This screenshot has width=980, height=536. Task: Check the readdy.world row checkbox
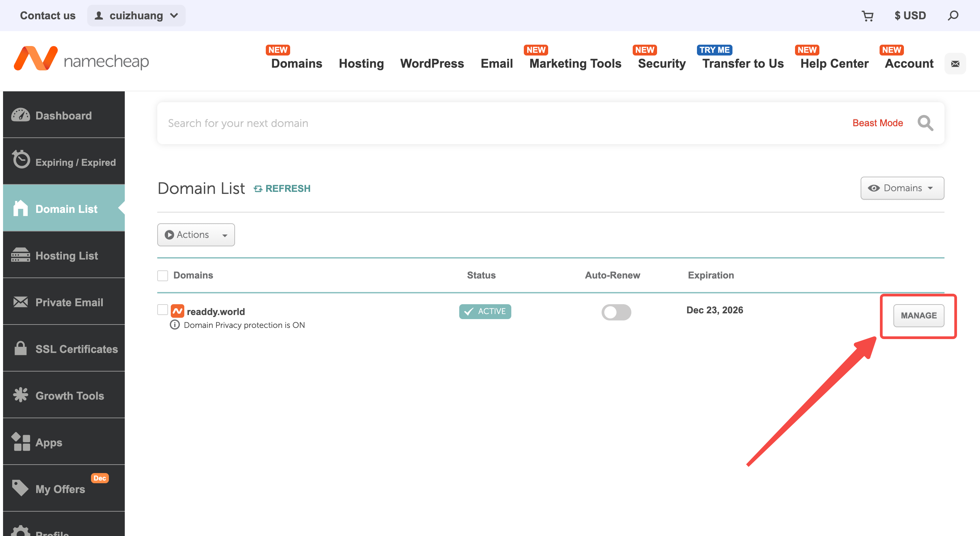pyautogui.click(x=163, y=310)
